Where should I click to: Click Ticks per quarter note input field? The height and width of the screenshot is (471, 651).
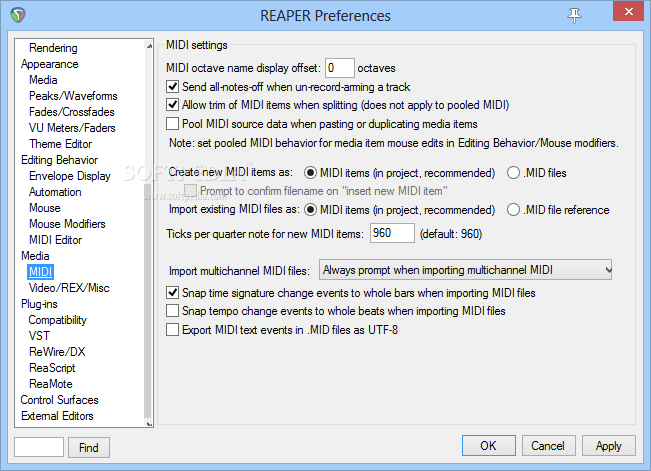[392, 233]
